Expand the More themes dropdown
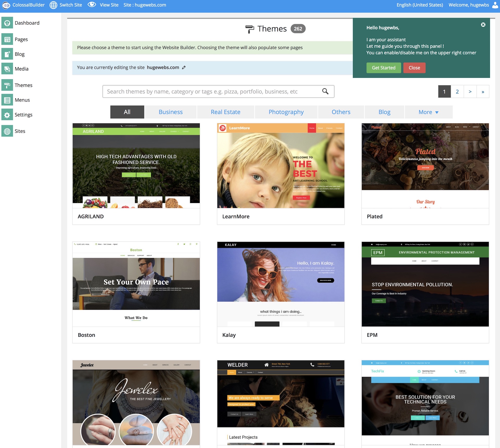Image resolution: width=500 pixels, height=448 pixels. click(x=428, y=112)
